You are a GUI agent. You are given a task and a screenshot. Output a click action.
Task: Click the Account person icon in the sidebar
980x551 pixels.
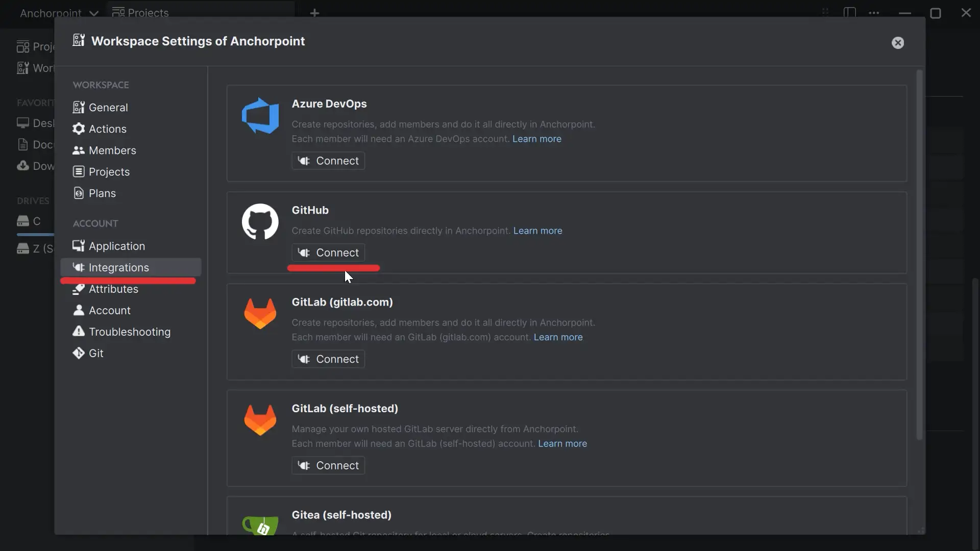point(79,310)
